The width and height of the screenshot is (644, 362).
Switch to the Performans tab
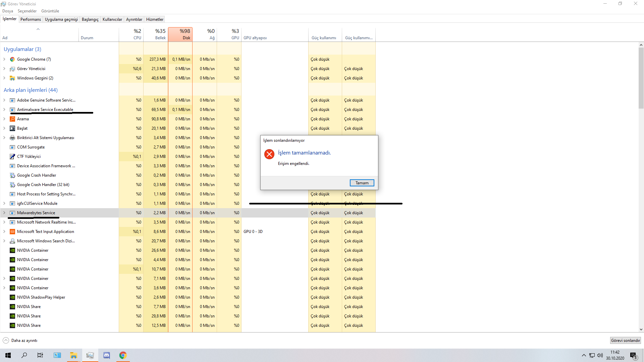(31, 19)
